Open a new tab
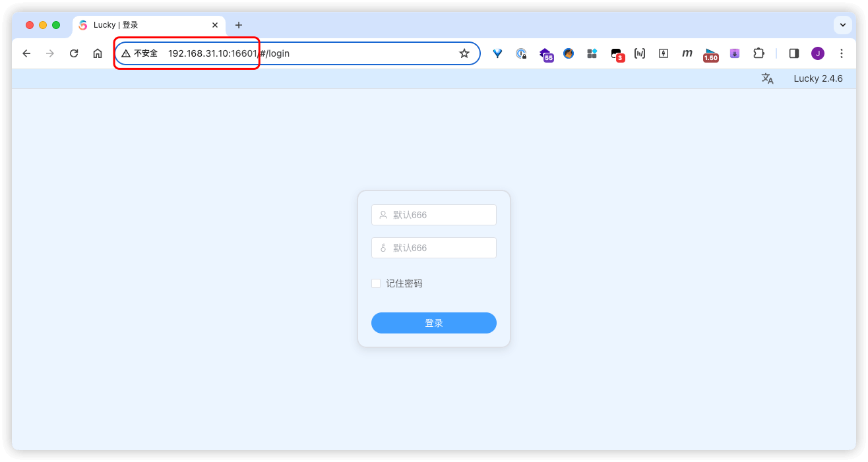868x462 pixels. tap(239, 25)
